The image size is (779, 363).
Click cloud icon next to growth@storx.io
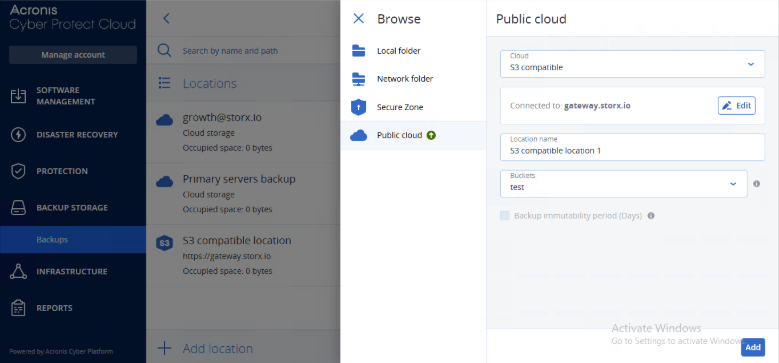point(164,120)
